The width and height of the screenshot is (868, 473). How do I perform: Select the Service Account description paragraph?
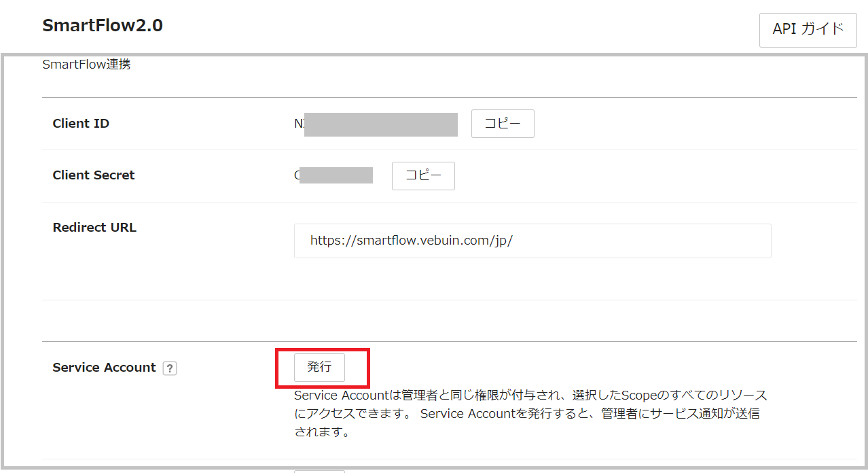pos(530,413)
